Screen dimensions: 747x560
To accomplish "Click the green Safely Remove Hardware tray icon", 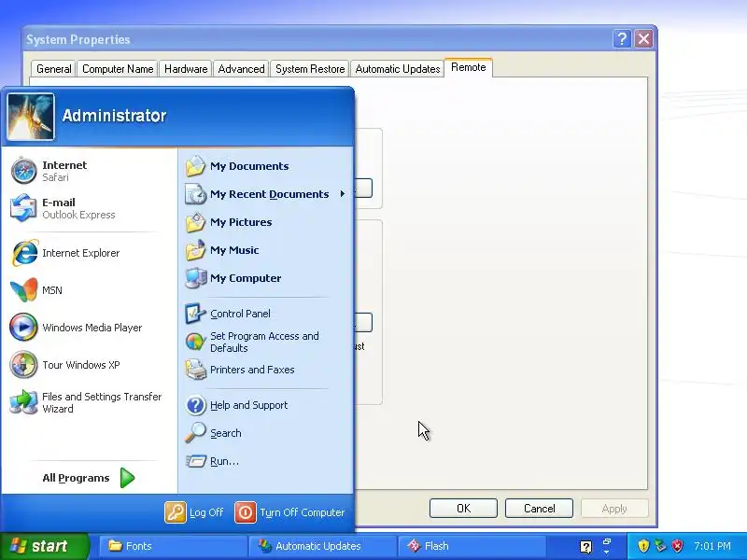I will (660, 546).
